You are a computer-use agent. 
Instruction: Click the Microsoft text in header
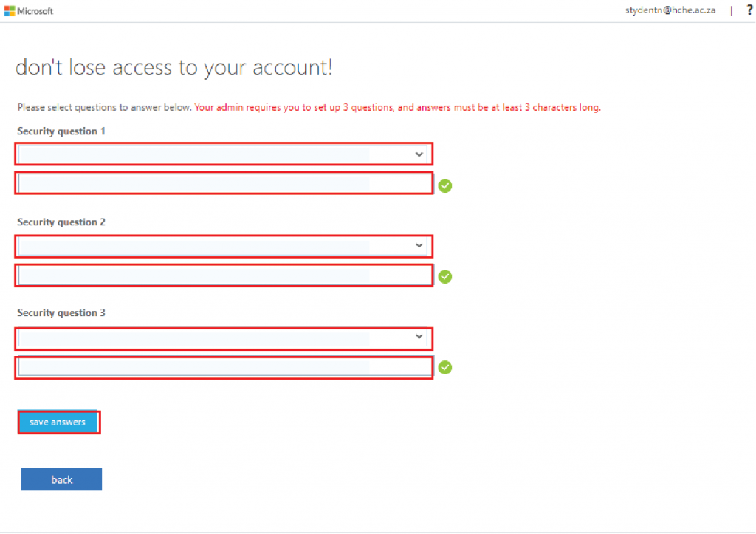(x=35, y=11)
